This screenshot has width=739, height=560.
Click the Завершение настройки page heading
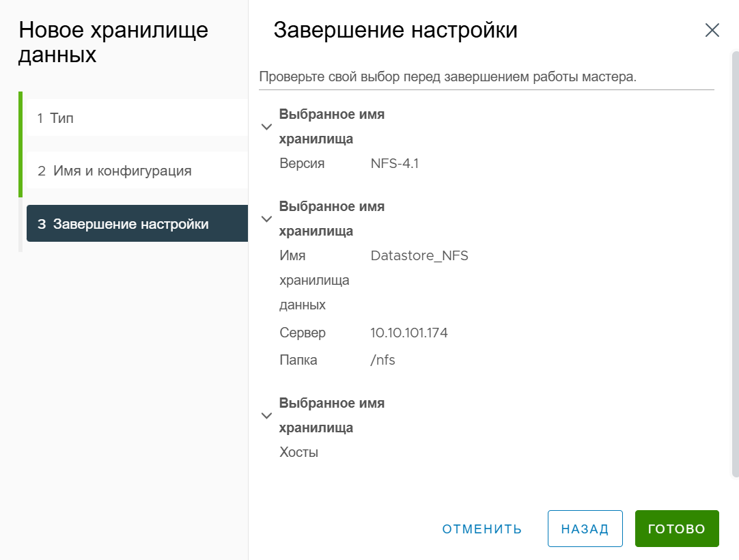(x=395, y=30)
